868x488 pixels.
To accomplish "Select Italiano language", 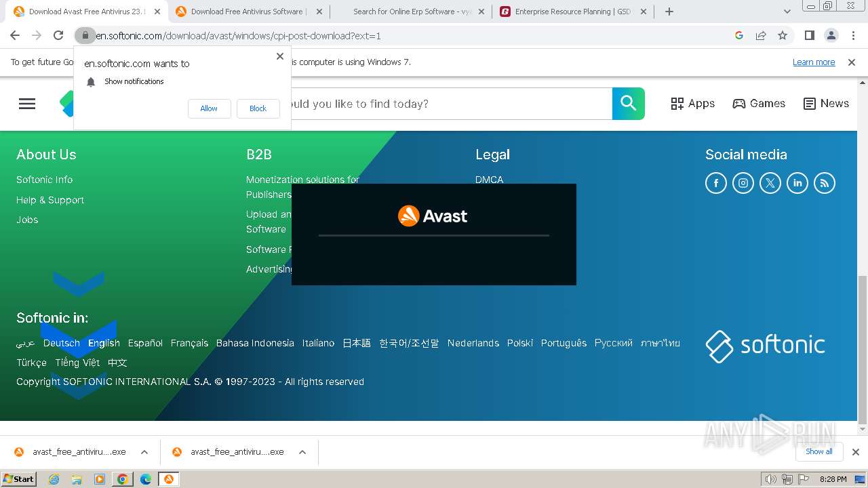I will tap(318, 343).
